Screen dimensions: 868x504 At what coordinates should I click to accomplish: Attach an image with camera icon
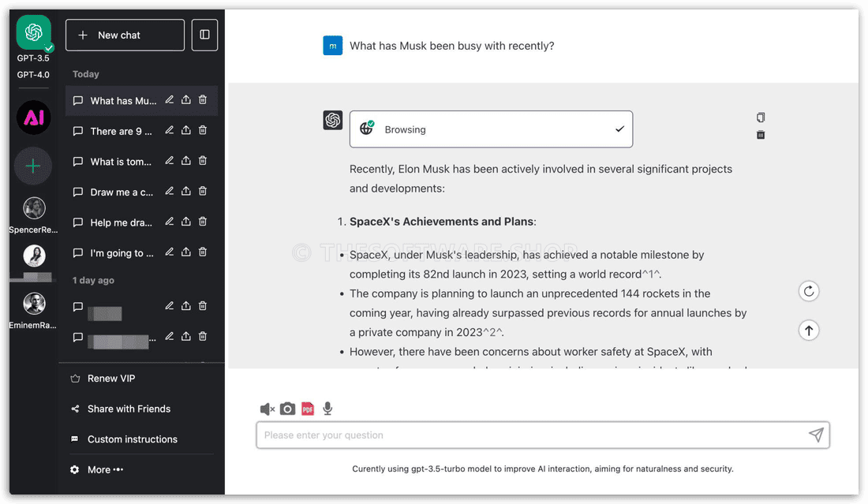click(287, 409)
